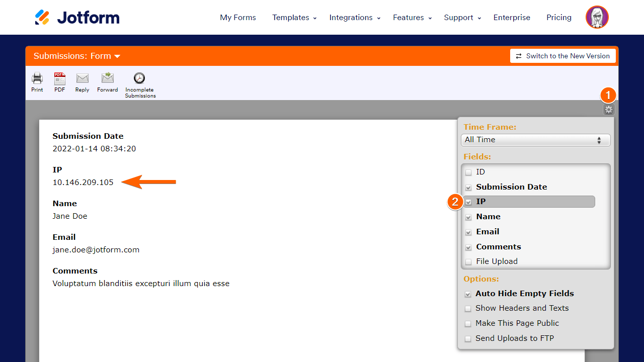Click the submission date value 2022-01-14 08:34:20
This screenshot has height=362, width=644.
94,149
